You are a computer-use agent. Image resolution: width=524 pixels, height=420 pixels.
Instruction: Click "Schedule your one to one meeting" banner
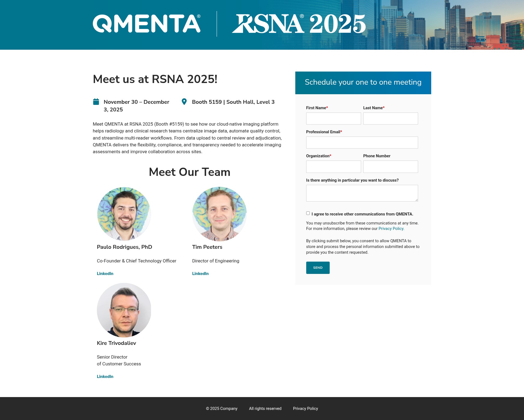point(363,82)
